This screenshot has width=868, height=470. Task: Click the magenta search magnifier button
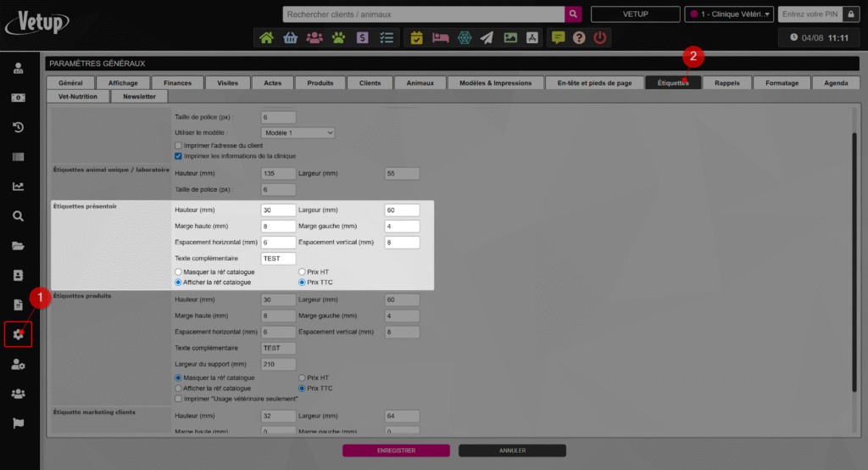click(574, 14)
